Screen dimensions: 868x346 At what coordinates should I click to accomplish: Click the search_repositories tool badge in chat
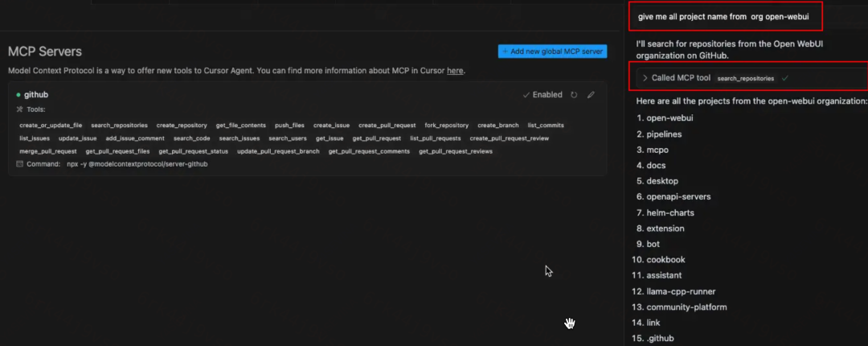click(x=746, y=79)
